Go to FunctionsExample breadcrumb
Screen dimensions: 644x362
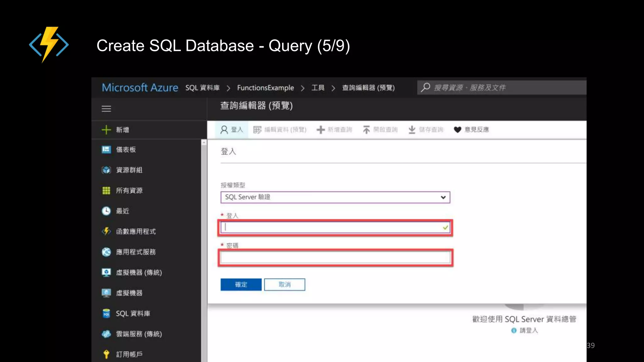click(265, 88)
